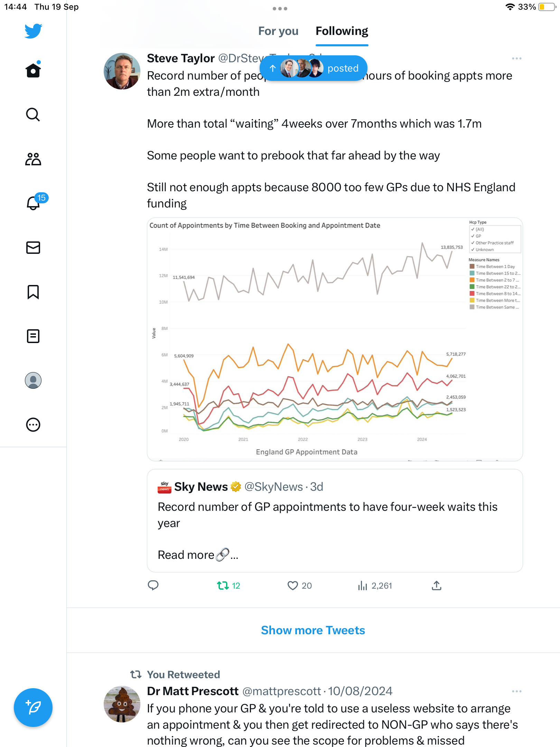Open the Profile avatar icon in sidebar
Image resolution: width=560 pixels, height=747 pixels.
tap(33, 380)
